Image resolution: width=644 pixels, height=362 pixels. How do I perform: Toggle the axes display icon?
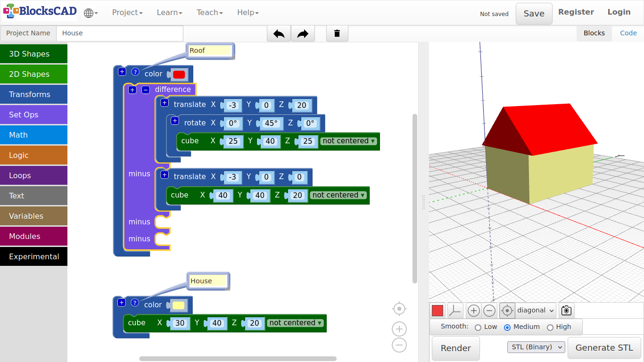[x=455, y=311]
